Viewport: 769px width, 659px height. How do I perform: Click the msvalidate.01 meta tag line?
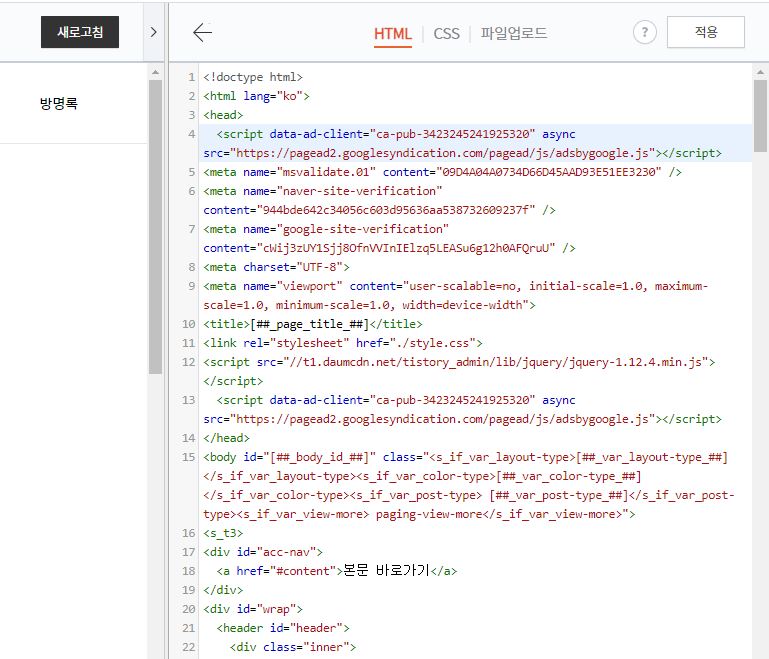tap(442, 172)
